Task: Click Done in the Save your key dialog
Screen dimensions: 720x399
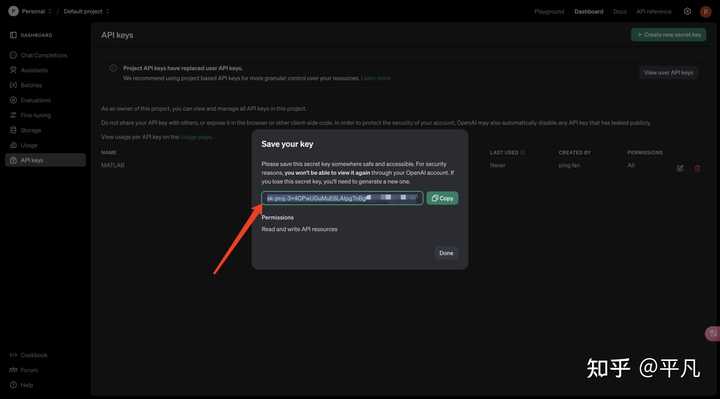Action: 446,253
